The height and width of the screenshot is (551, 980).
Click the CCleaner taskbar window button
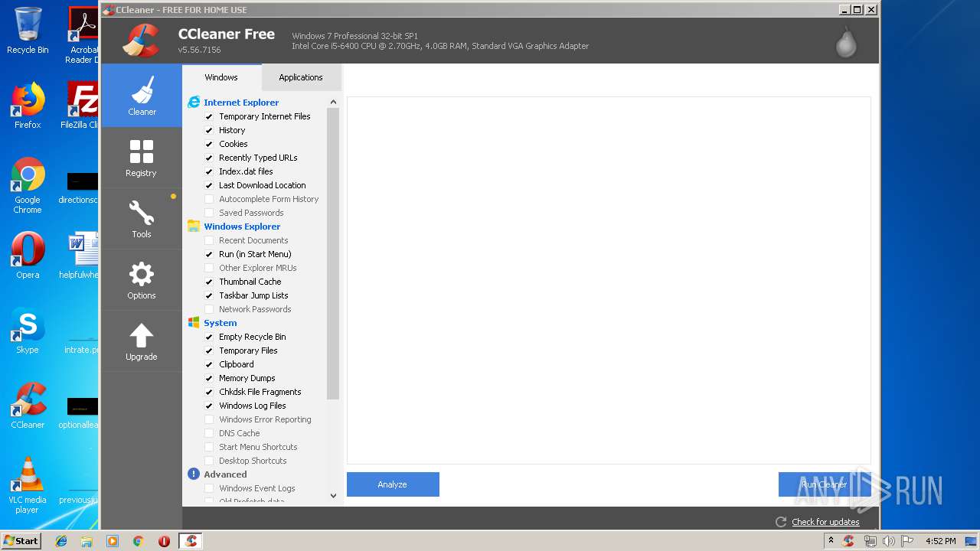pyautogui.click(x=191, y=541)
